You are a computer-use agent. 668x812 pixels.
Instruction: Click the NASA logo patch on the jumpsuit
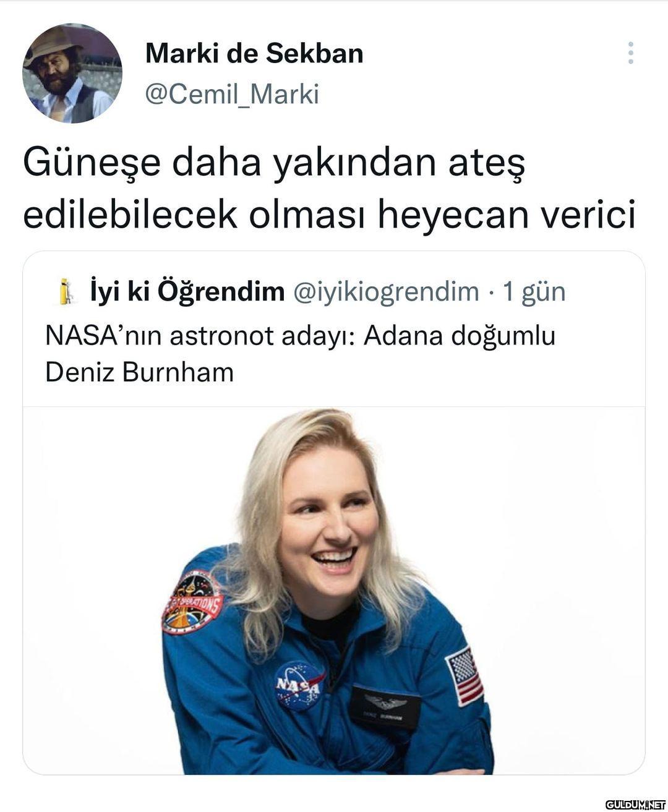click(299, 685)
